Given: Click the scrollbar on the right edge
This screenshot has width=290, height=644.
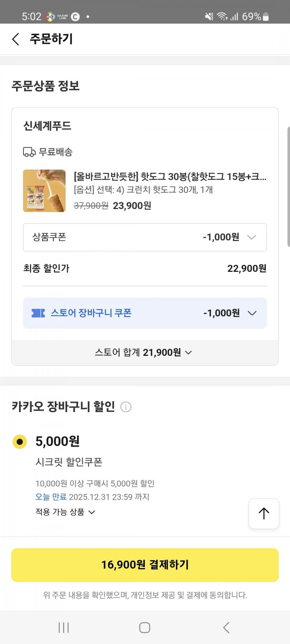Looking at the screenshot, I should (x=288, y=187).
